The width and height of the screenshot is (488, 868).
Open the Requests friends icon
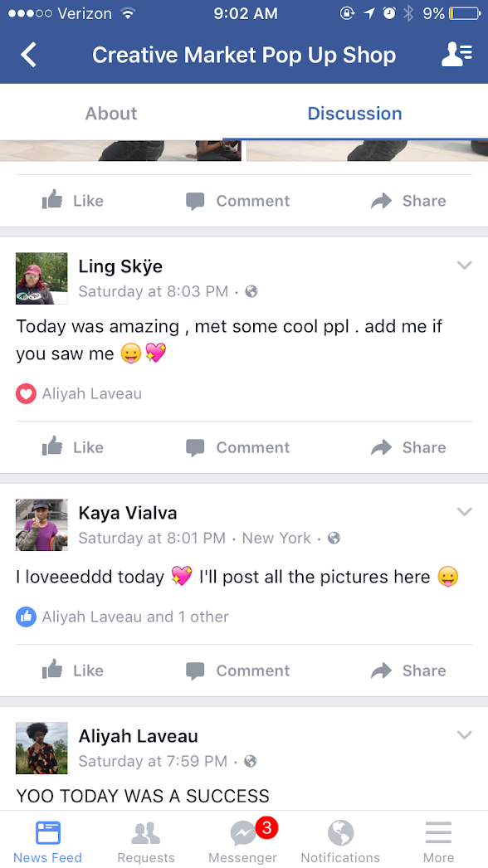(146, 841)
